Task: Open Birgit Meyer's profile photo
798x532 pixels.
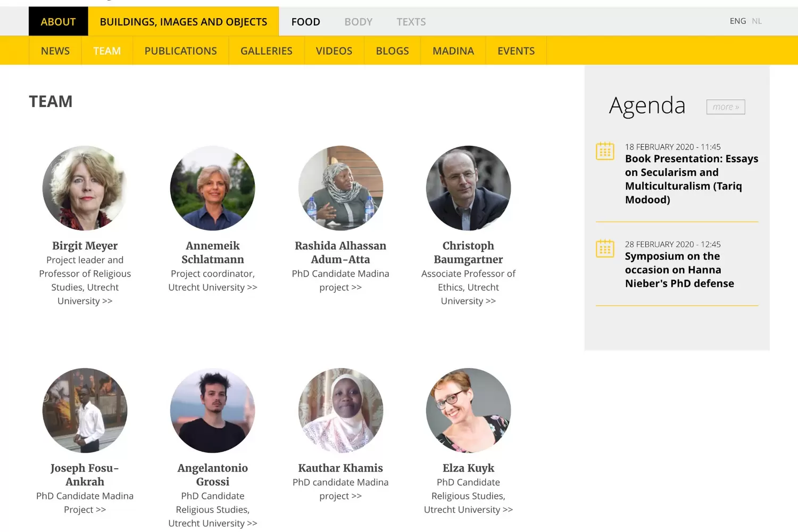Action: [x=85, y=188]
